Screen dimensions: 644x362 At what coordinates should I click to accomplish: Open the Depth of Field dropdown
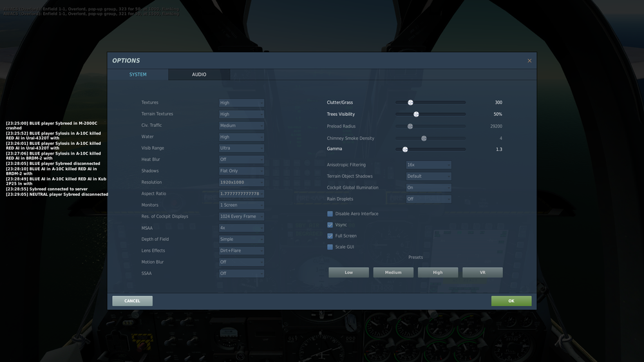(241, 239)
